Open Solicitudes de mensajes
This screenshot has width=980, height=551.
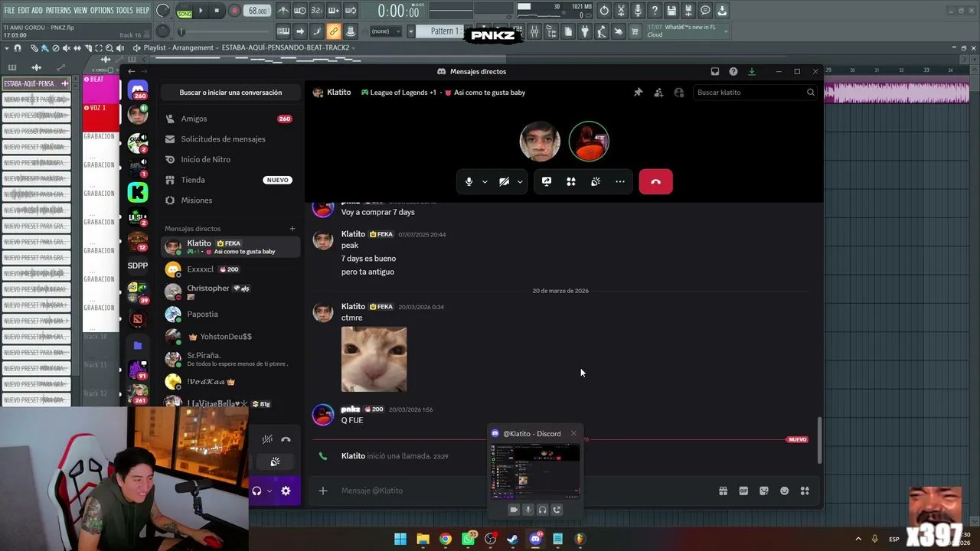point(230,139)
